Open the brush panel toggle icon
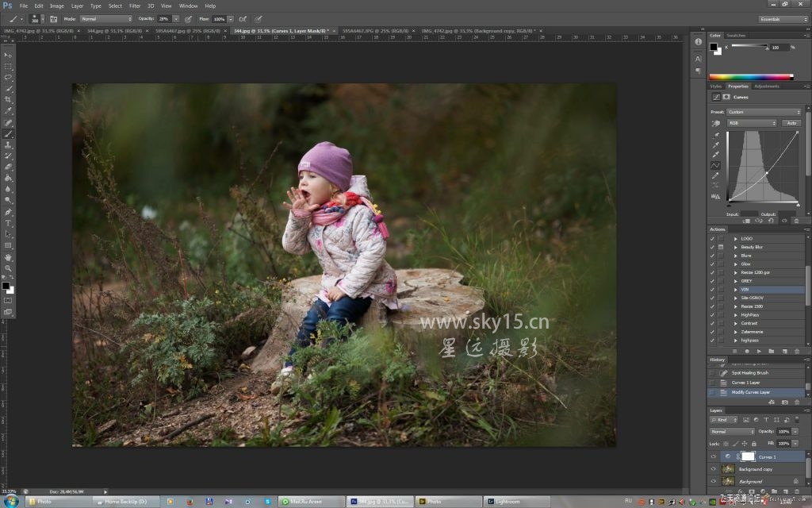Viewport: 812px width, 508px height. 53,19
